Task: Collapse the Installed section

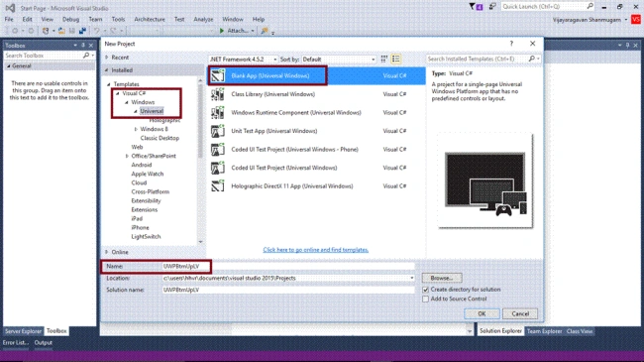Action: (107, 70)
